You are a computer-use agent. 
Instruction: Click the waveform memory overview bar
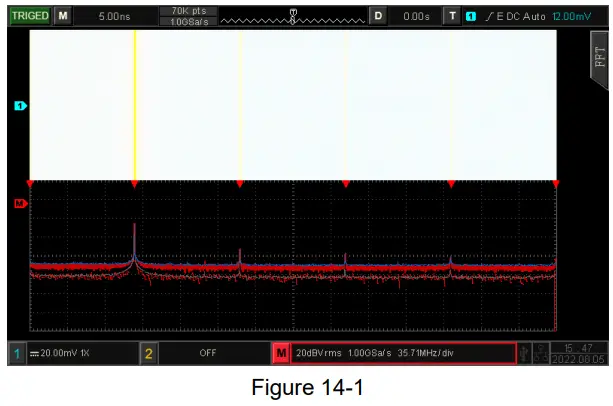292,17
